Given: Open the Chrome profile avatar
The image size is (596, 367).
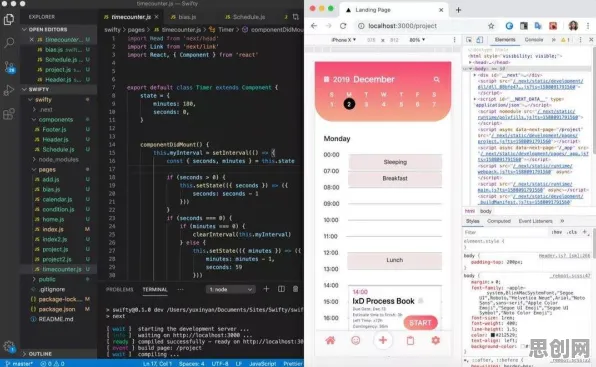Looking at the screenshot, I should [573, 26].
